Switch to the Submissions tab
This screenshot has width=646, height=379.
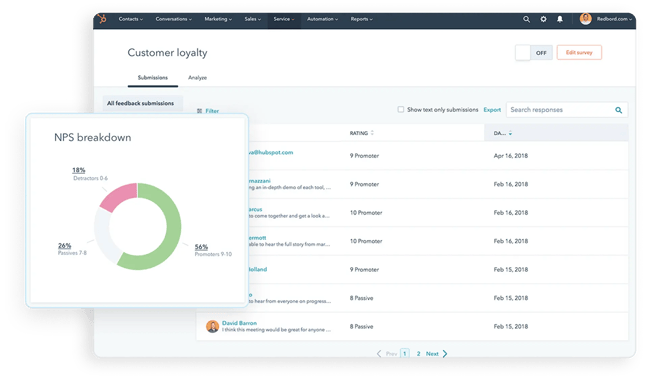152,77
